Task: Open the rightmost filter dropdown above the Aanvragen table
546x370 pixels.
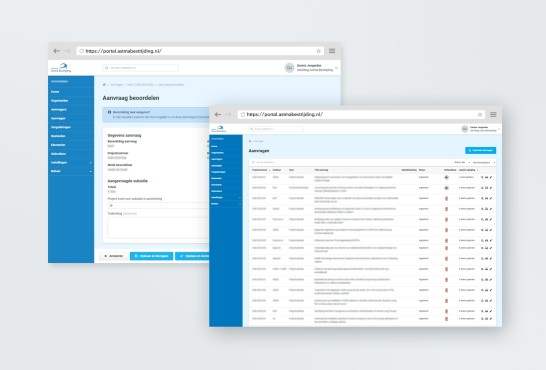Action: (x=484, y=163)
